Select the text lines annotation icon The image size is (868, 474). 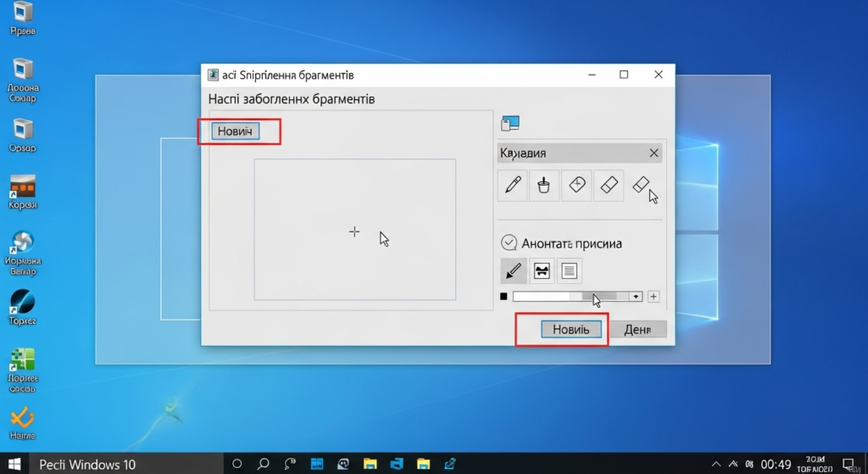[x=569, y=270]
